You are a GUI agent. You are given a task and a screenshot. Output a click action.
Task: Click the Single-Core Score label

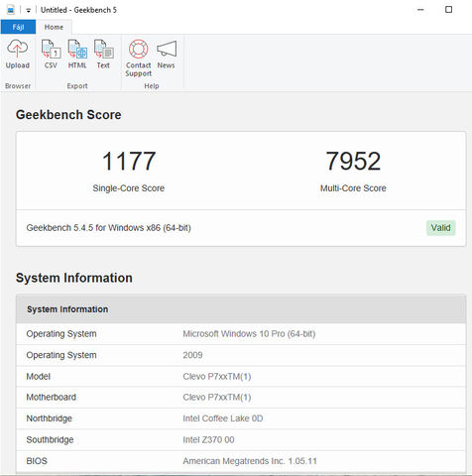click(129, 188)
